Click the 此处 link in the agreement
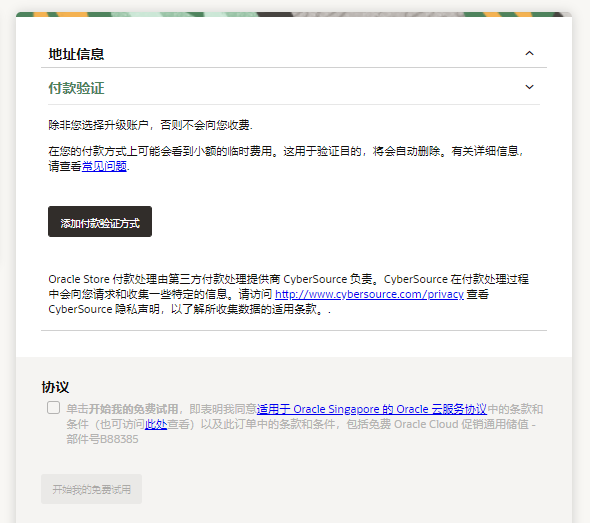Screen dimensions: 590x523 (156, 424)
